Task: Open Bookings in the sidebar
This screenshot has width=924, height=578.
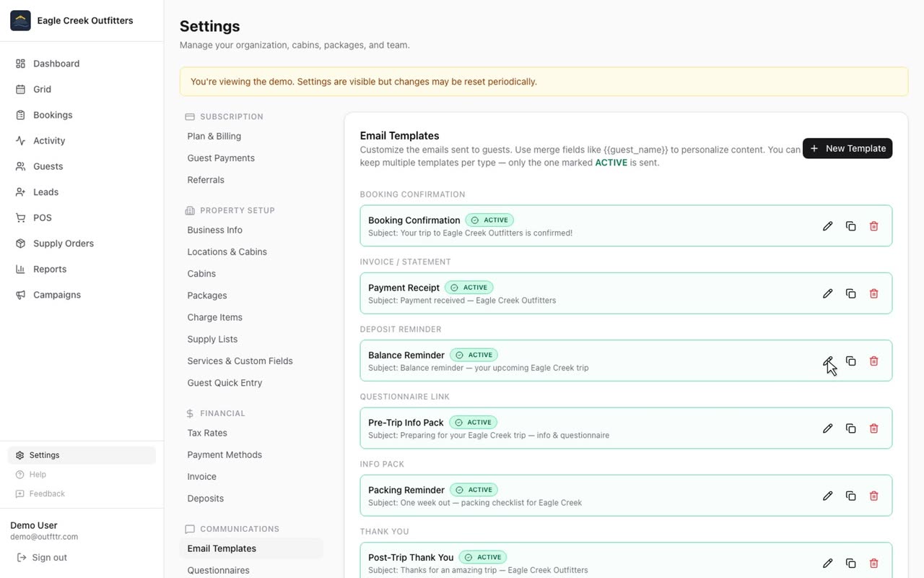Action: tap(82, 115)
